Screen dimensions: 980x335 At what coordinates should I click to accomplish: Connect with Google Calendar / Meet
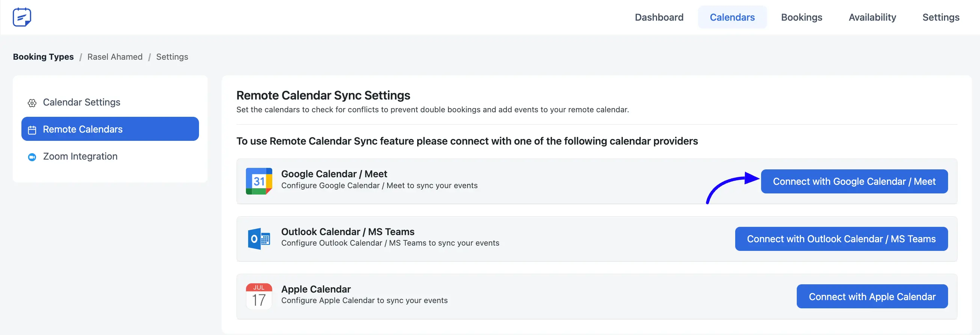tap(854, 181)
